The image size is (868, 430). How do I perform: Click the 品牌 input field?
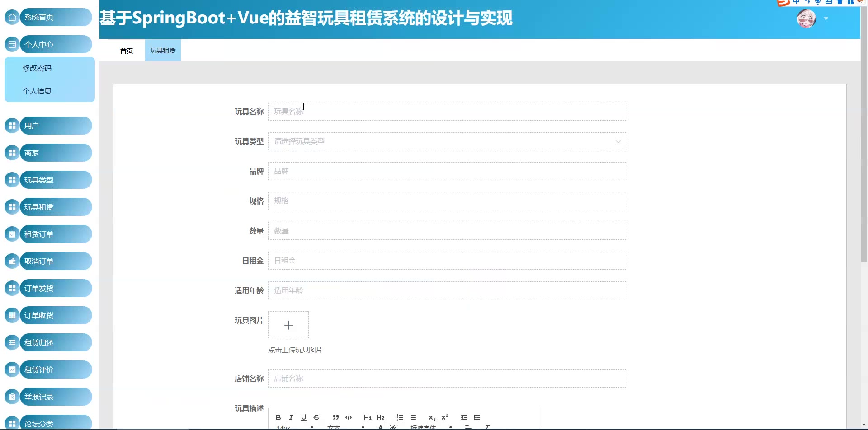click(x=447, y=171)
